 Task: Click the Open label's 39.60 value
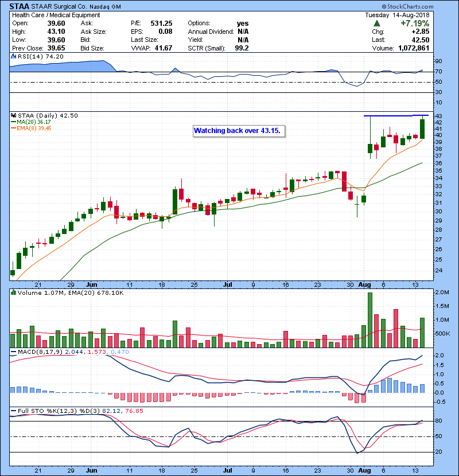click(56, 24)
